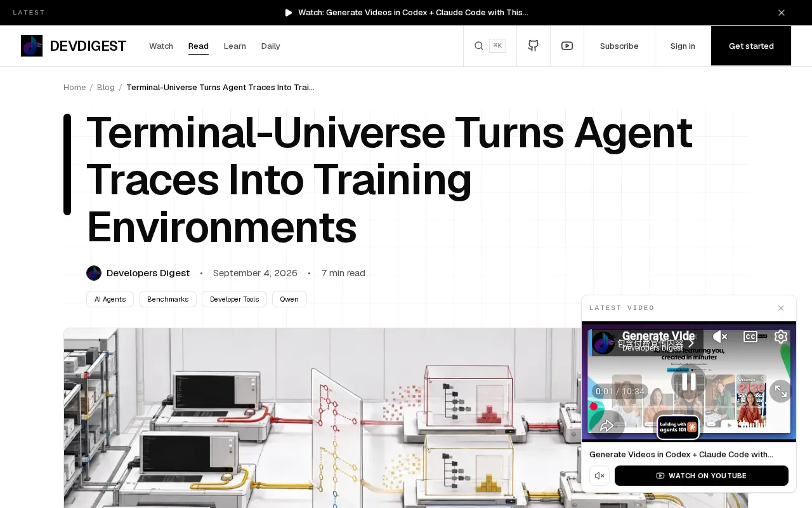Toggle the mute icon inside the video player
812x508 pixels.
pyautogui.click(x=720, y=337)
